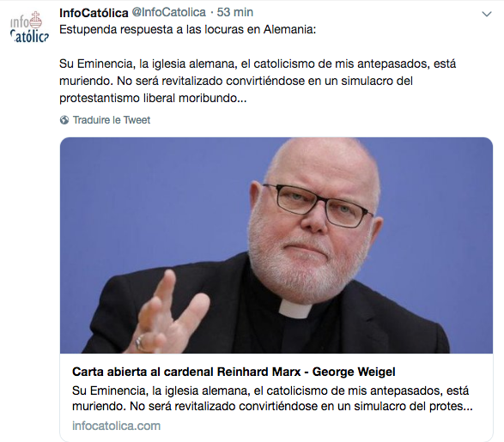504x442 pixels.
Task: Open the cardinal photo card image
Action: 276,245
